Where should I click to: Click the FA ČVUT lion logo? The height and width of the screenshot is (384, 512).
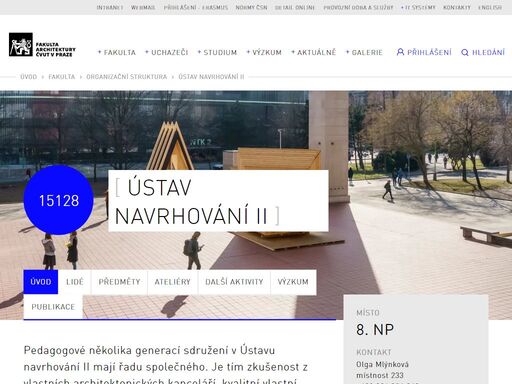[x=21, y=45]
